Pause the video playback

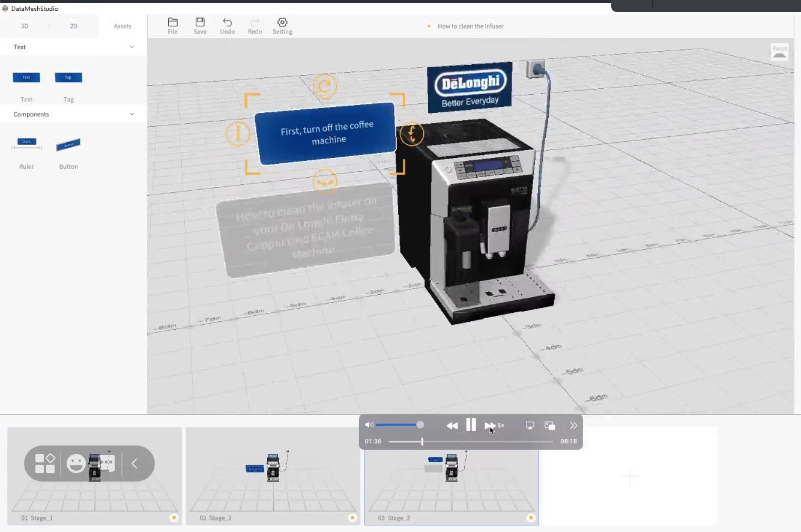coord(471,425)
